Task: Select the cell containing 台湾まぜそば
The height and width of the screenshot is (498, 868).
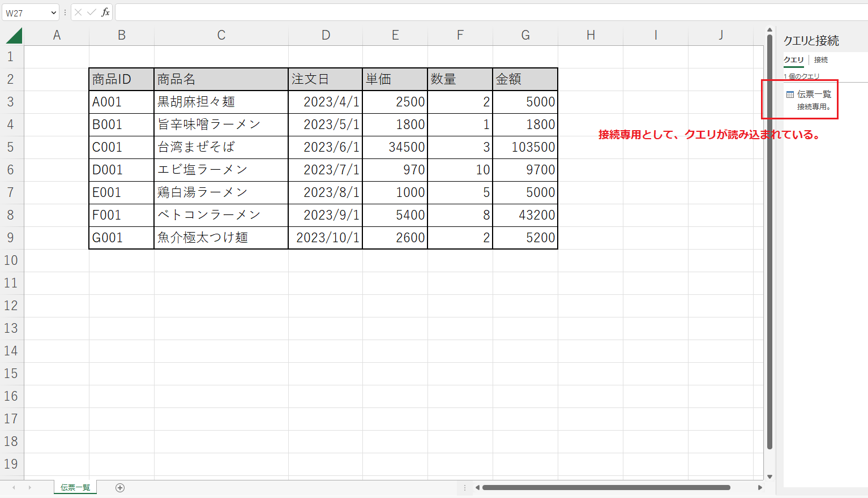Action: coord(221,147)
